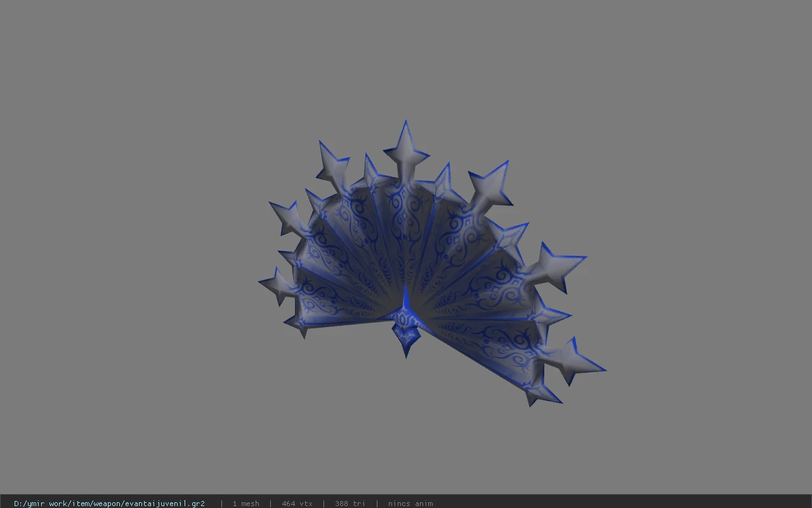
Task: Click the "1 mesh" status entry
Action: 246,504
